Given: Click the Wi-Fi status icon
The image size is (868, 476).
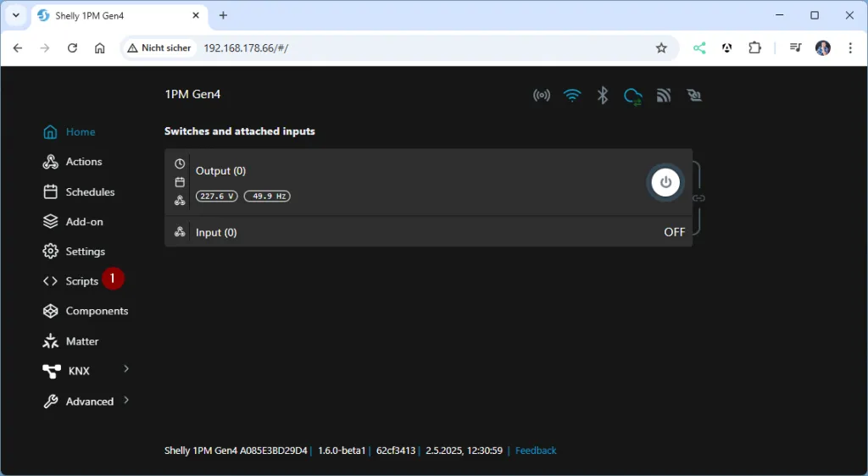Looking at the screenshot, I should [573, 95].
